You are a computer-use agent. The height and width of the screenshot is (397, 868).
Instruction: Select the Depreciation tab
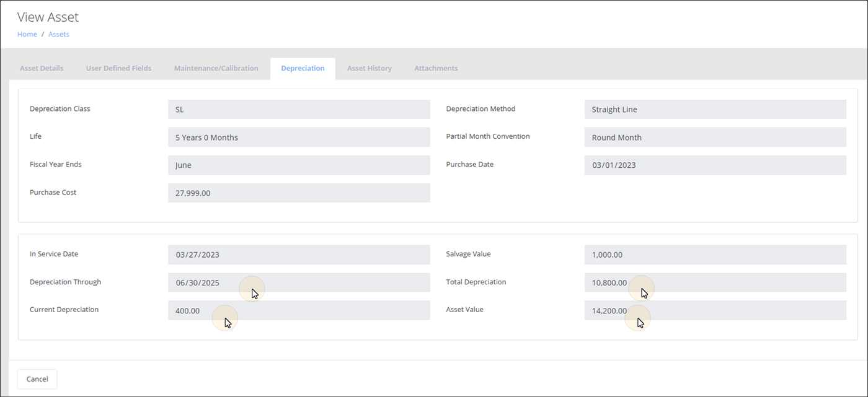coord(303,68)
